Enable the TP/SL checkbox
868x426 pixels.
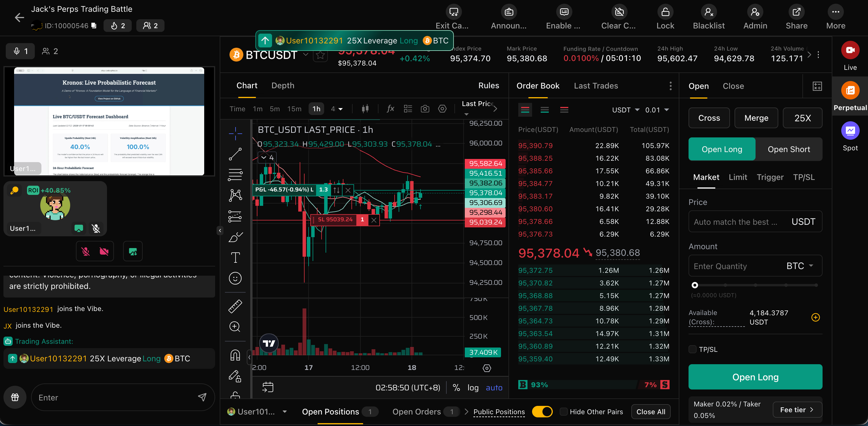(693, 349)
